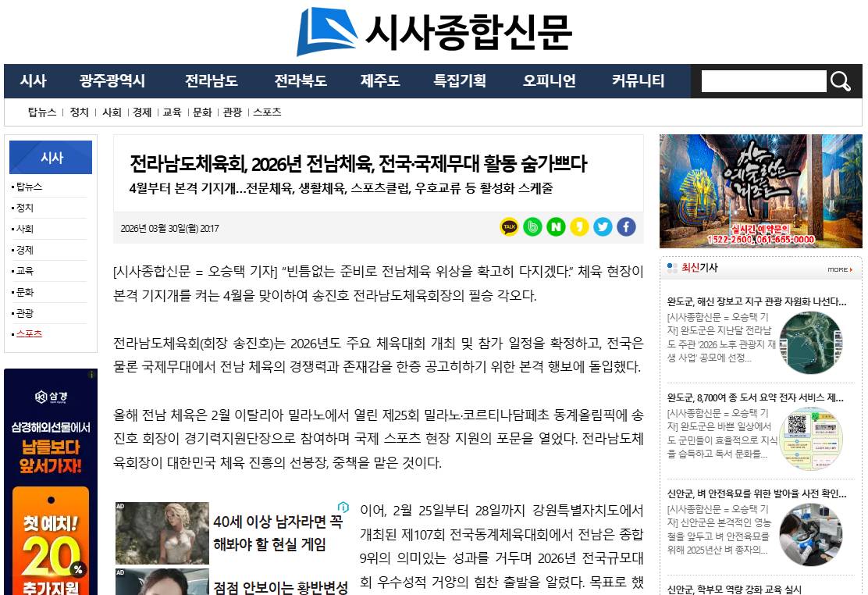Open 전라북도 main menu
Screen dimensions: 868x595
[301, 81]
